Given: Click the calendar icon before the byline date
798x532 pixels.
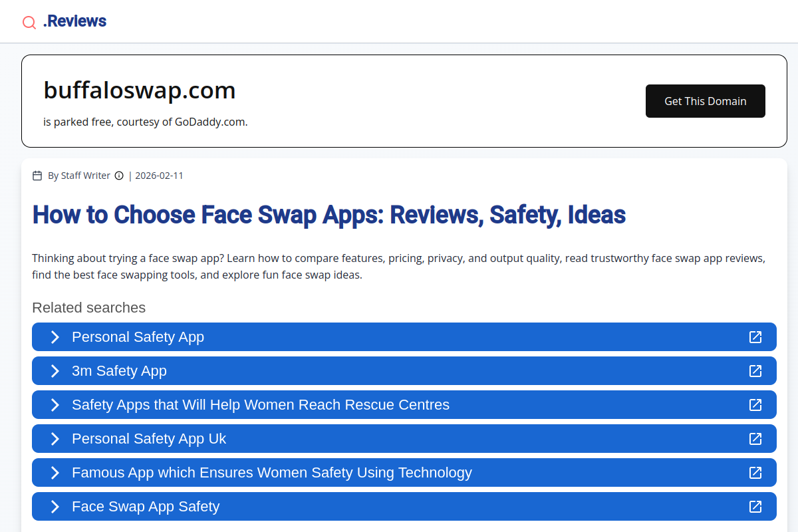Looking at the screenshot, I should (37, 175).
